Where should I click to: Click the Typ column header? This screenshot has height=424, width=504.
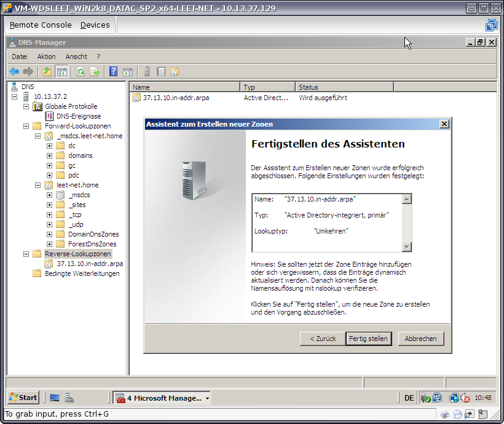pos(267,87)
